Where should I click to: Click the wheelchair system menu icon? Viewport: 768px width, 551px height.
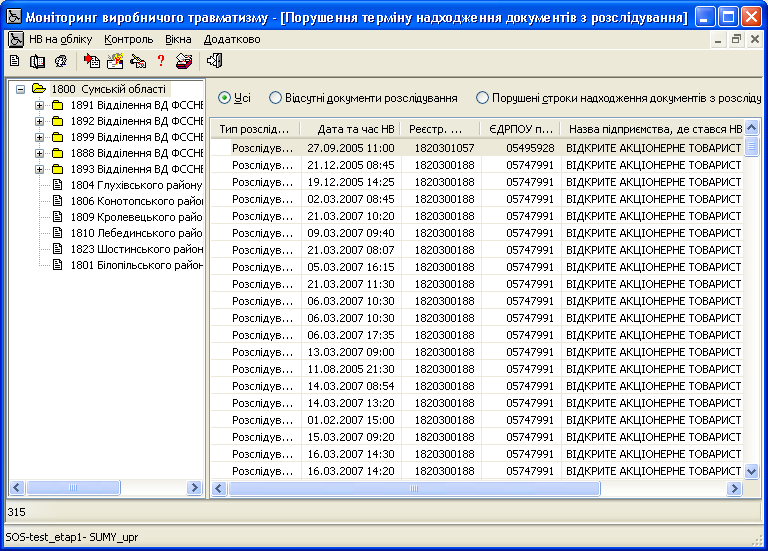point(15,39)
